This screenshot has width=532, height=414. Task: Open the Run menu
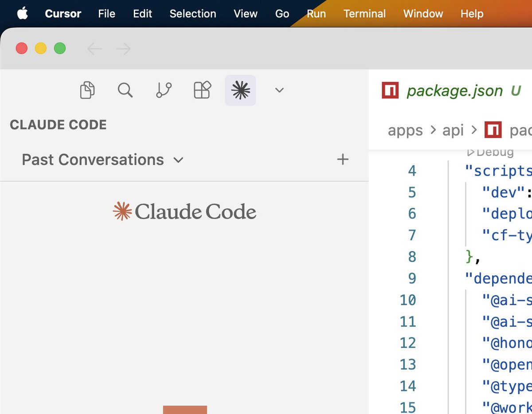click(316, 14)
